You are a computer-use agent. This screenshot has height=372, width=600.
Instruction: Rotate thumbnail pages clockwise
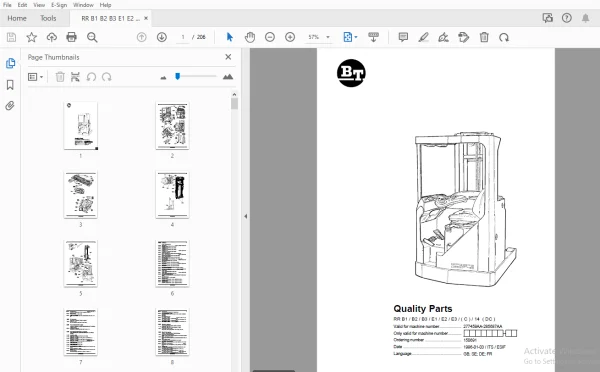(x=107, y=77)
